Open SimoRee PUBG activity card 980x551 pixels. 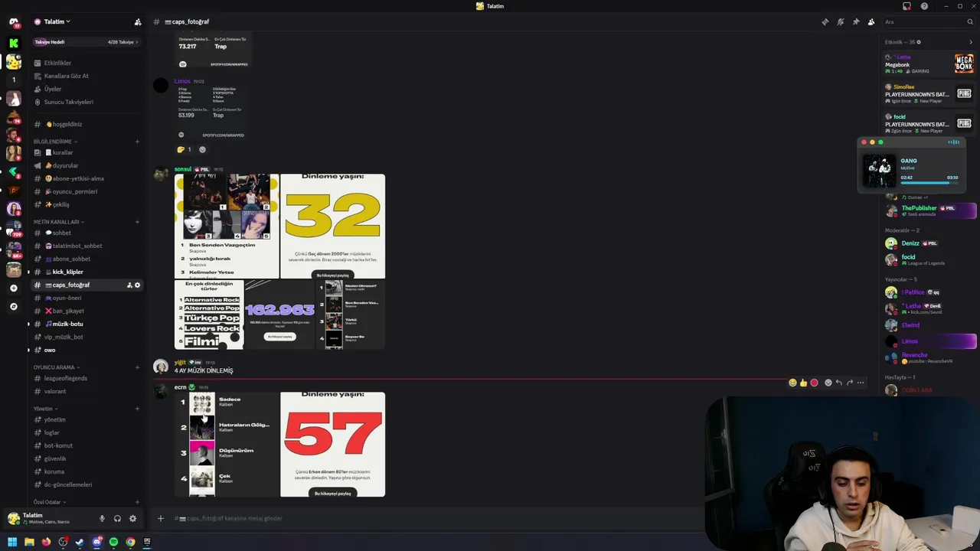[x=929, y=94]
